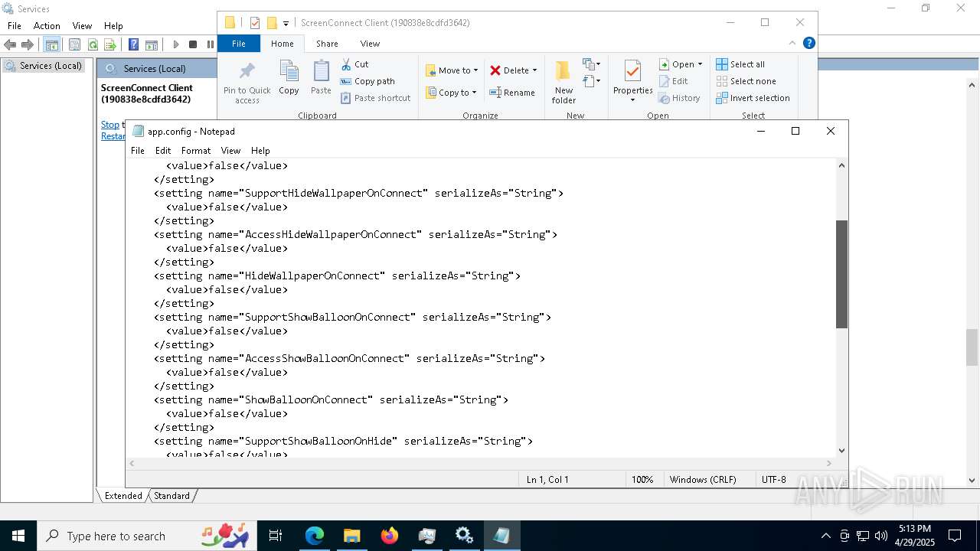Click the Services toolbar Properties icon
This screenshot has height=551, width=980.
74,44
